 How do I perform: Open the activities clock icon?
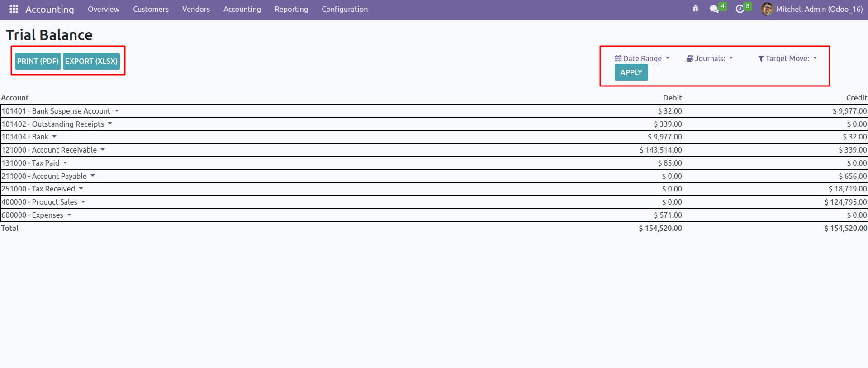(740, 9)
